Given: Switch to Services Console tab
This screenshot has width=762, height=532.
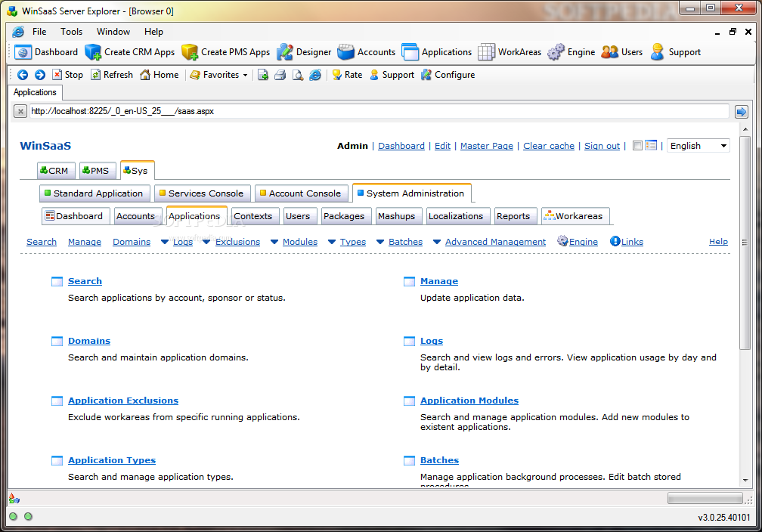Looking at the screenshot, I should (x=202, y=193).
